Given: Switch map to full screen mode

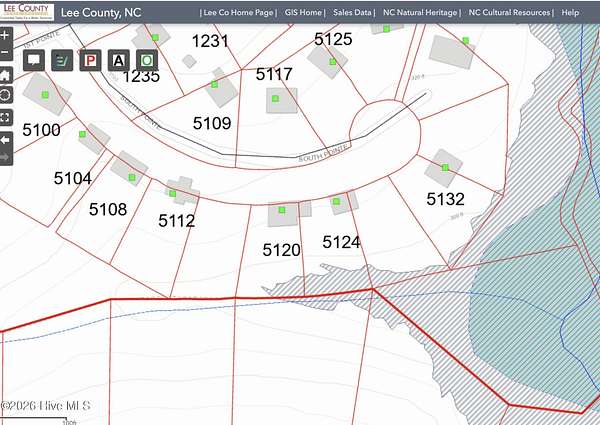Looking at the screenshot, I should tap(5, 117).
